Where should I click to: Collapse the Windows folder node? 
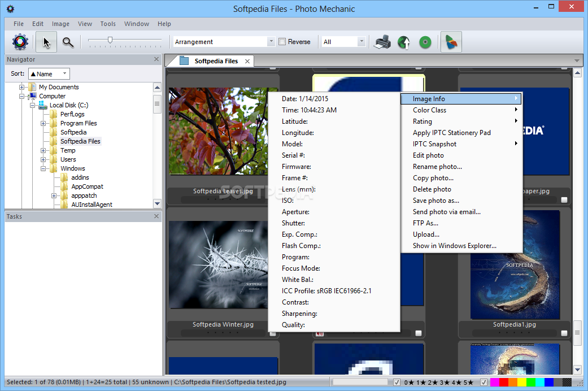pos(43,168)
